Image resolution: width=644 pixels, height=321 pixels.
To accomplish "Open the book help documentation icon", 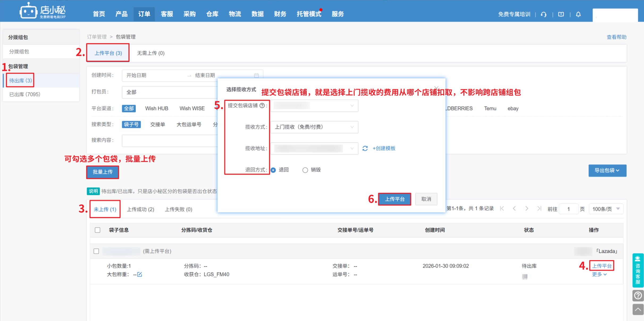I will [561, 14].
